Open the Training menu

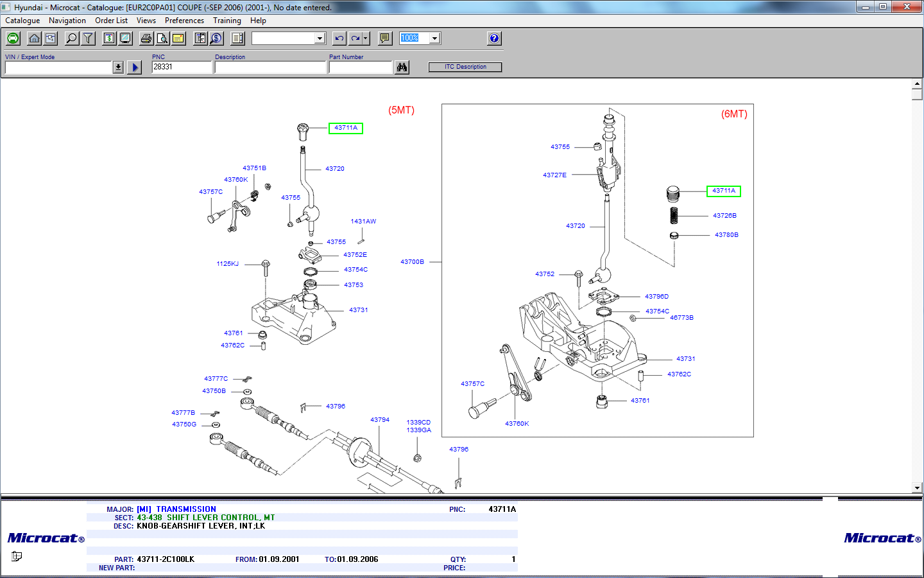(x=227, y=21)
